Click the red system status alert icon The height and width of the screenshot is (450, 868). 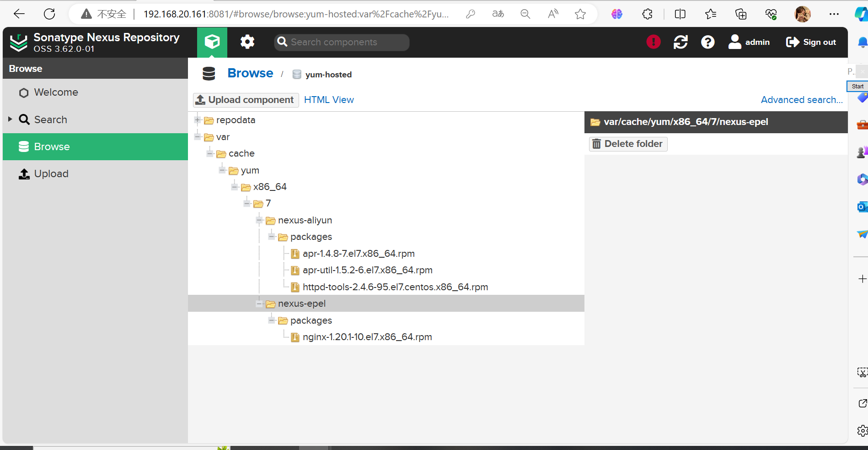click(x=654, y=42)
